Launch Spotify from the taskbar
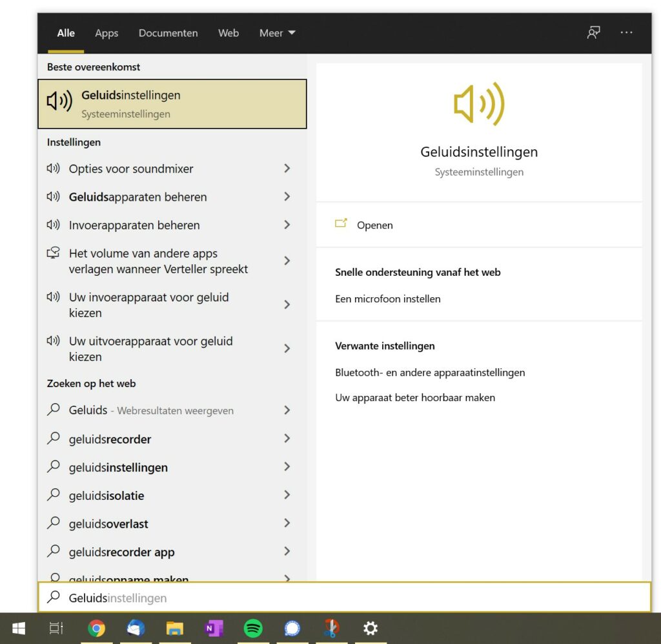 [x=253, y=628]
